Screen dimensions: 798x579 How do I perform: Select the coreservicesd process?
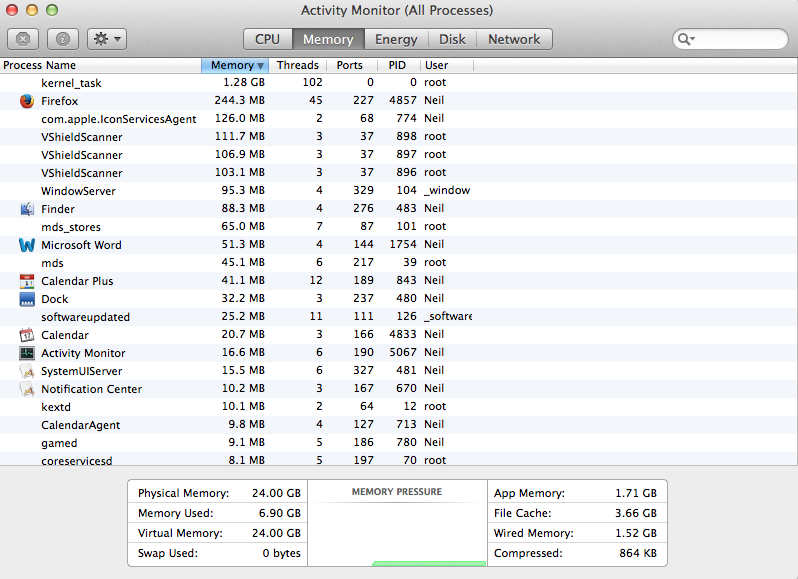pos(398,459)
